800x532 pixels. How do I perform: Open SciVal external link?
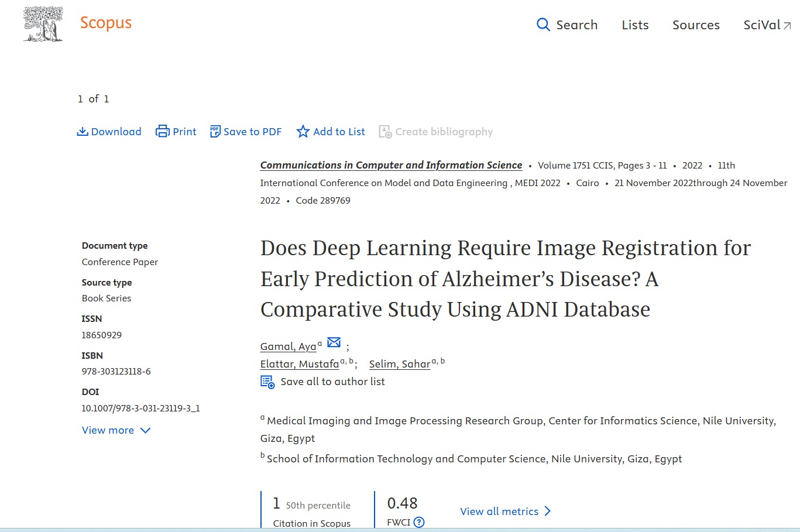767,25
